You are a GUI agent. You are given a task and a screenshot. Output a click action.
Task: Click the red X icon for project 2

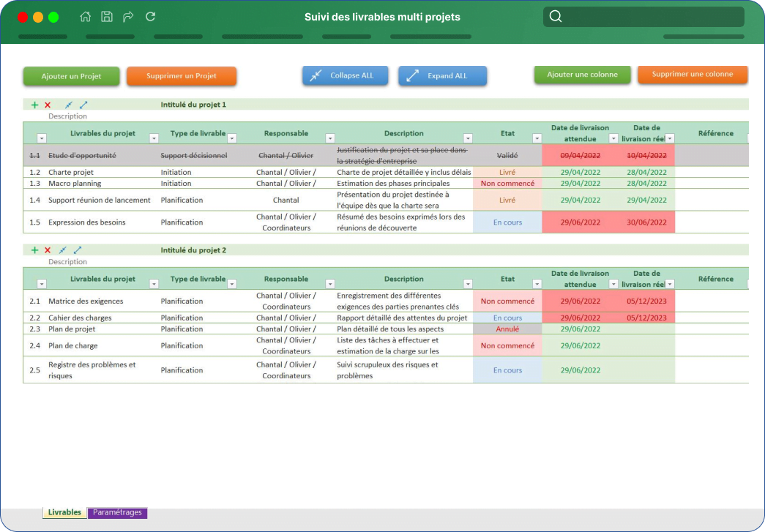coord(48,250)
